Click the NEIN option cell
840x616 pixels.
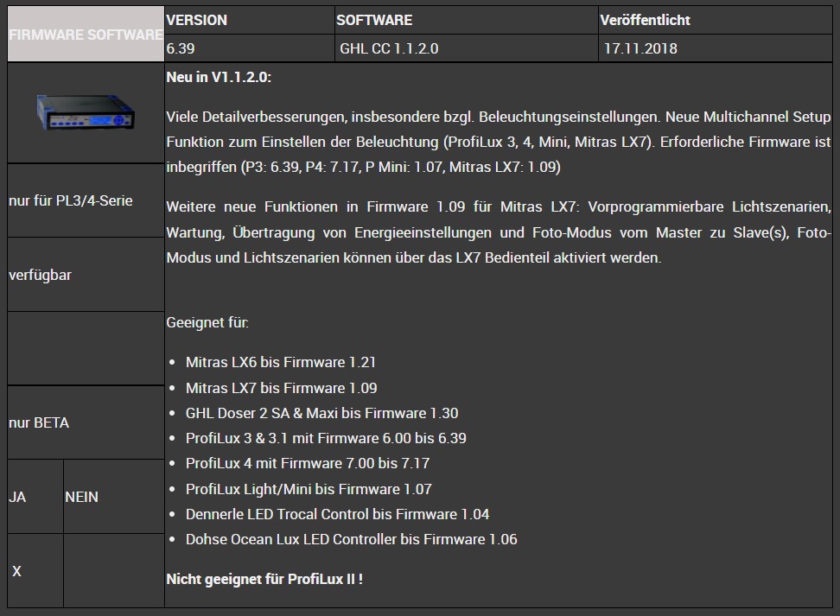tap(81, 497)
